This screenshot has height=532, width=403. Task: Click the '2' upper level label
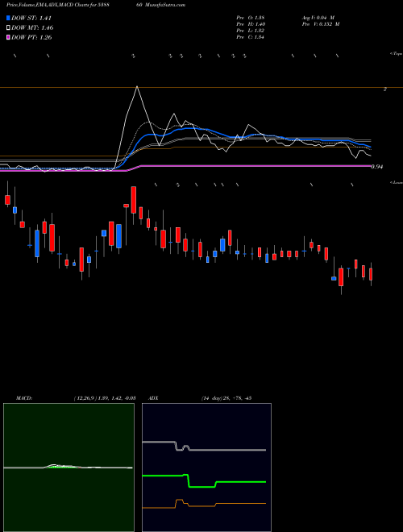point(385,89)
